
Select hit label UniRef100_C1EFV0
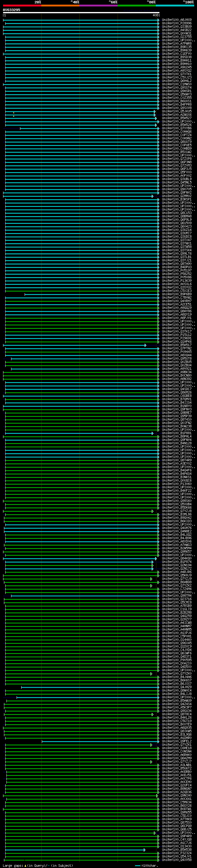click(177, 54)
